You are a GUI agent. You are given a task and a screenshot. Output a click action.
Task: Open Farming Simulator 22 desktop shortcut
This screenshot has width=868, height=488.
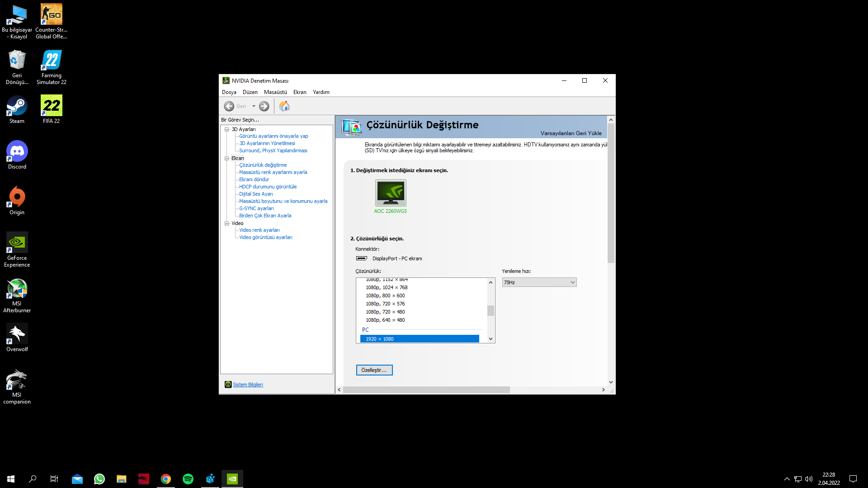52,67
